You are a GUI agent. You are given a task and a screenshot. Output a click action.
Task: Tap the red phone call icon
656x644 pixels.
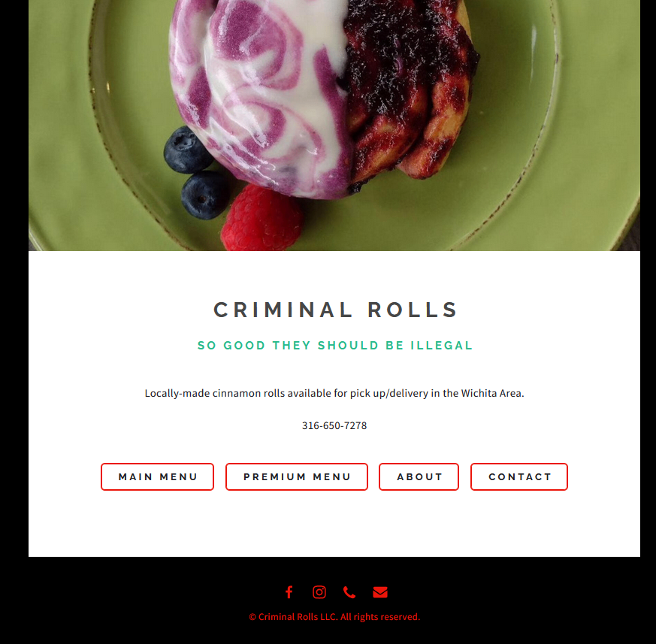click(349, 592)
